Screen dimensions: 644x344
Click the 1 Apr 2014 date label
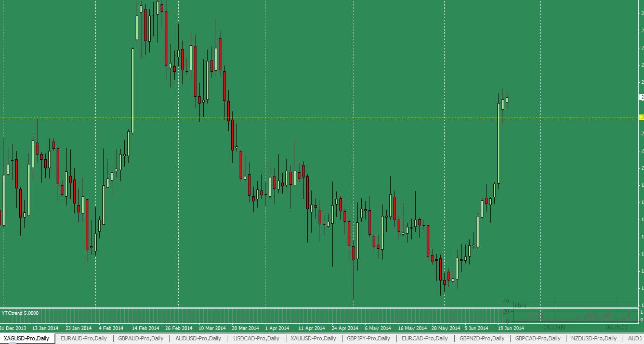(277, 328)
